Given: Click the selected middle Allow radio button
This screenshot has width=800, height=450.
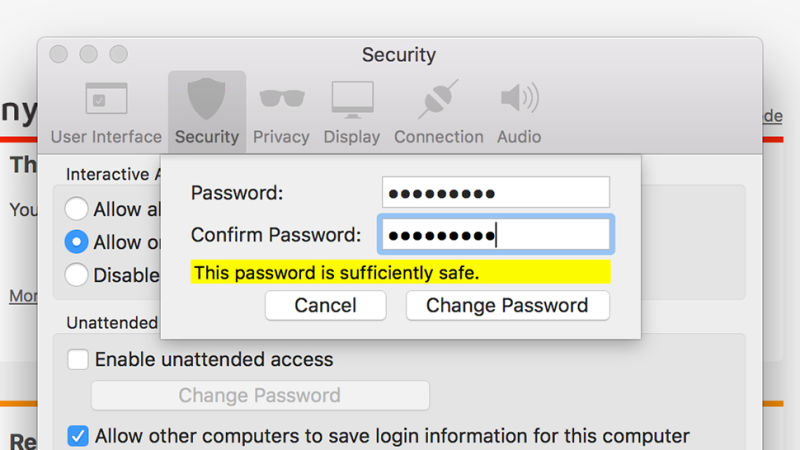Looking at the screenshot, I should (76, 242).
